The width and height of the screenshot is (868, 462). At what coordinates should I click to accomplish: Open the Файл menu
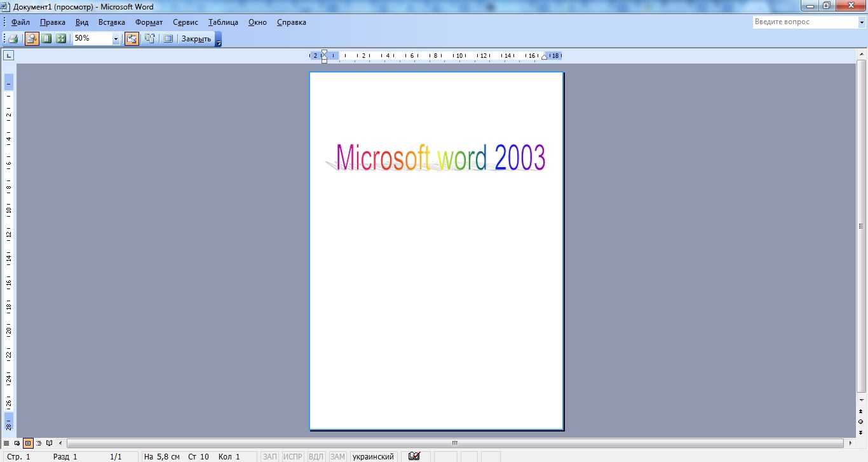coord(20,22)
